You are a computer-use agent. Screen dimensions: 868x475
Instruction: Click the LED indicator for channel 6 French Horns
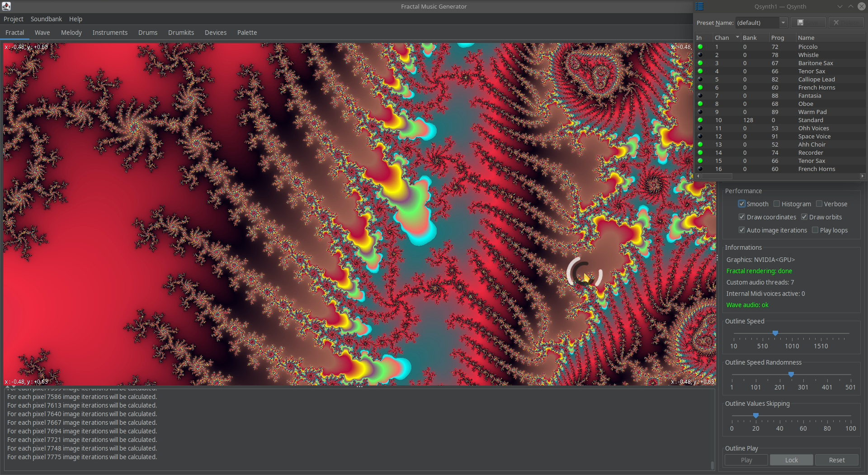point(700,87)
